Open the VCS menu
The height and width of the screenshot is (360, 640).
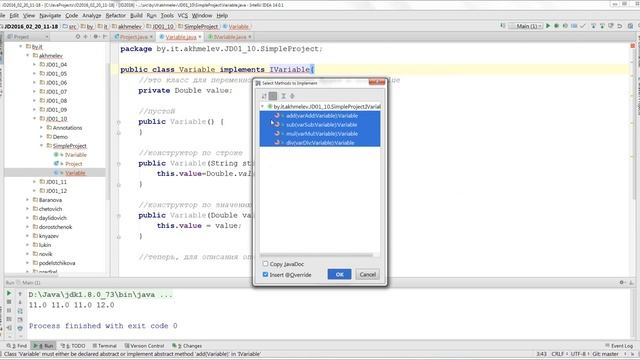(x=182, y=16)
